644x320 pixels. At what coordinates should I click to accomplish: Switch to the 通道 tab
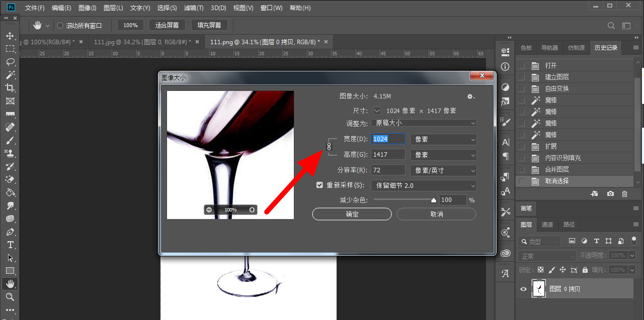pyautogui.click(x=547, y=225)
